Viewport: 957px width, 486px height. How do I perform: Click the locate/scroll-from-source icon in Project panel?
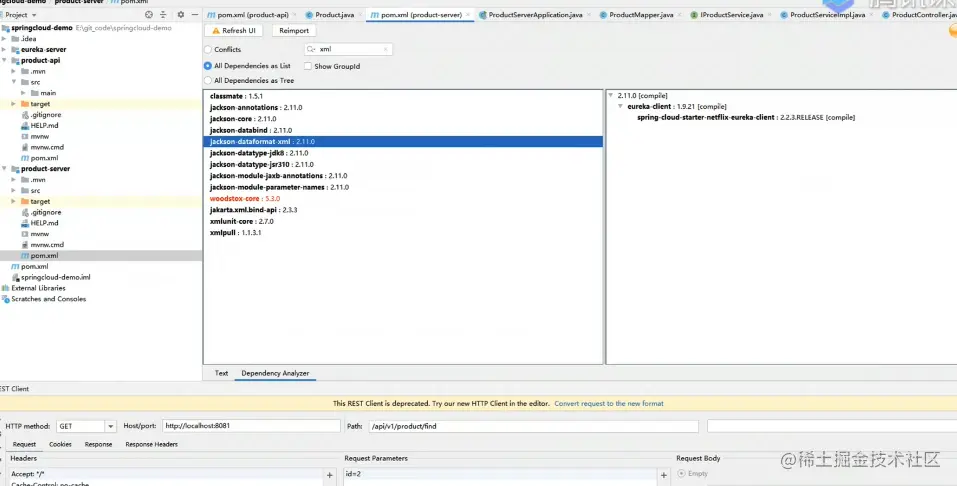coord(149,15)
